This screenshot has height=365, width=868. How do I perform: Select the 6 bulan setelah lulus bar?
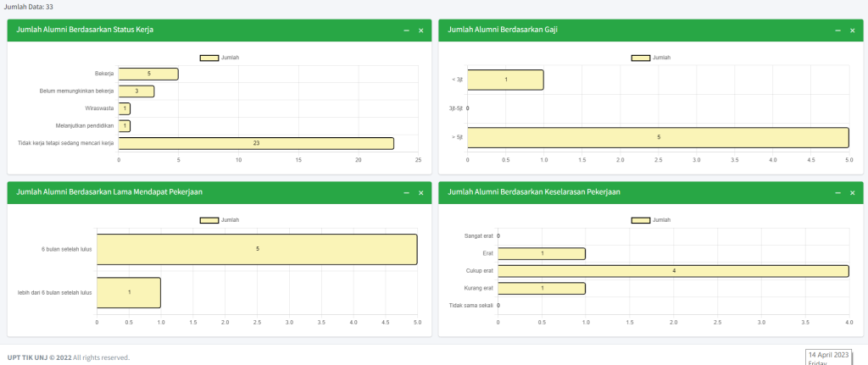point(257,249)
